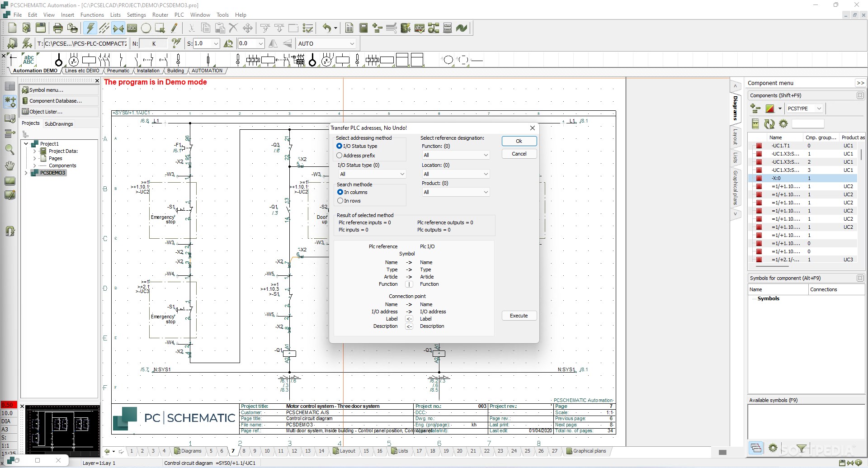
Task: Click Cancel in Transfer PLC addresses dialog
Action: [519, 154]
